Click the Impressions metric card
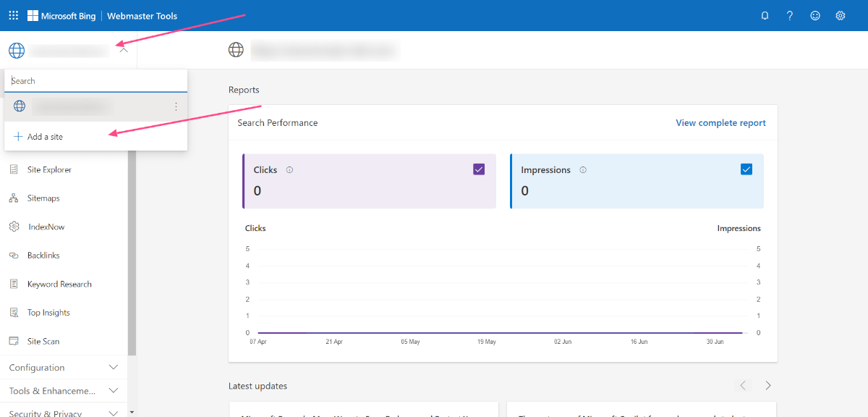 coord(637,181)
